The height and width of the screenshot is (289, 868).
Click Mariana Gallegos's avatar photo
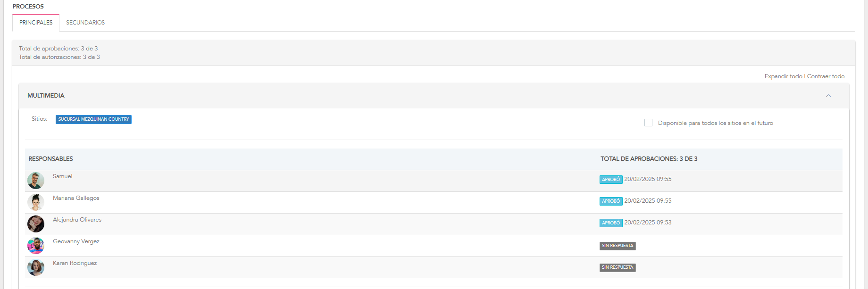point(36,202)
